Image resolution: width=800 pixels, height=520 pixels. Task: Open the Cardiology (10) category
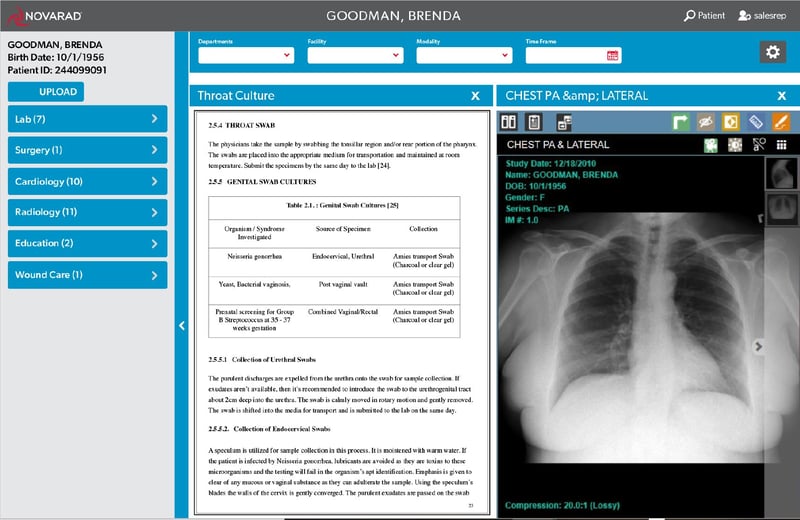87,181
